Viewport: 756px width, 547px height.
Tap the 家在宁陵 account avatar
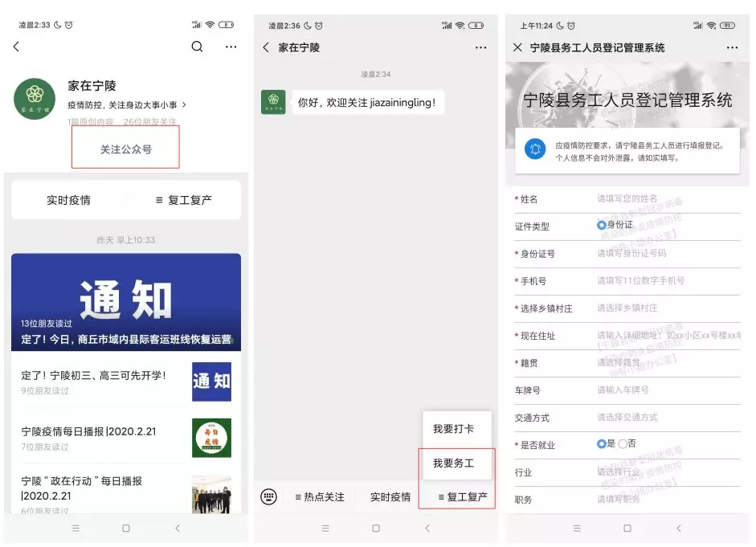34,100
